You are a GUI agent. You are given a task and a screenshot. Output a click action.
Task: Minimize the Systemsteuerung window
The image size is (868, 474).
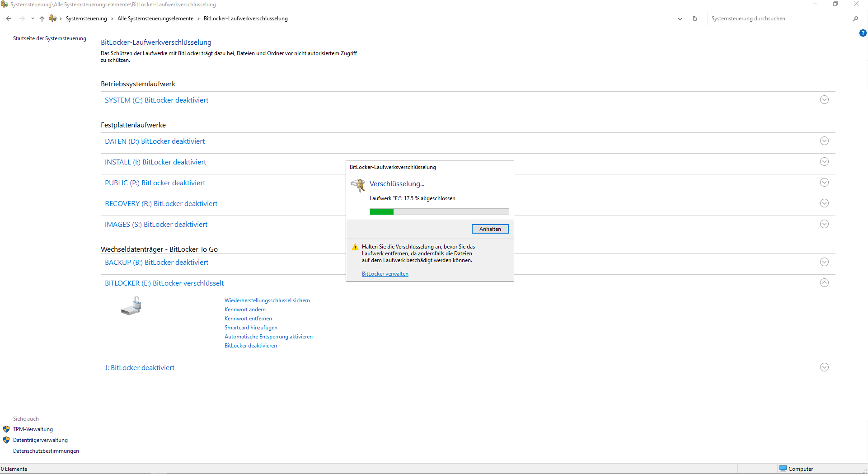tap(815, 4)
